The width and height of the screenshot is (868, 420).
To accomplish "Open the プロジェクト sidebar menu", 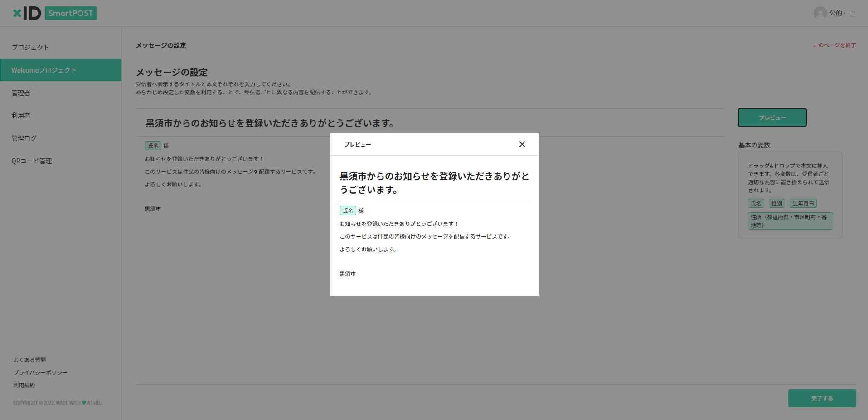I will point(30,48).
